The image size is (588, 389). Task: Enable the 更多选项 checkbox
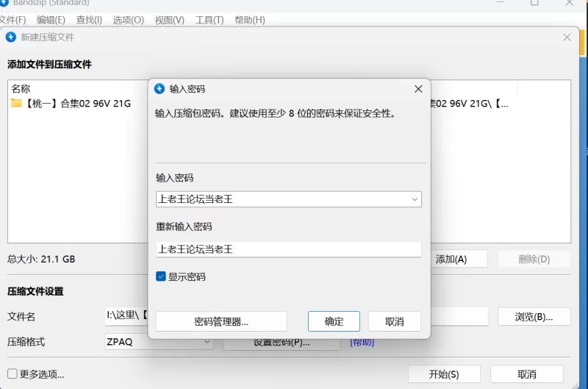coord(12,374)
